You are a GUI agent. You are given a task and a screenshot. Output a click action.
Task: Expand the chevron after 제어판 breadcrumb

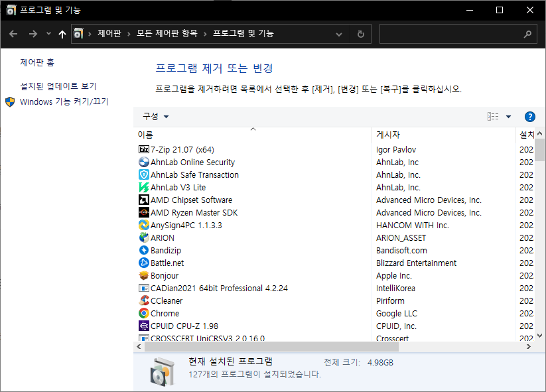[129, 34]
